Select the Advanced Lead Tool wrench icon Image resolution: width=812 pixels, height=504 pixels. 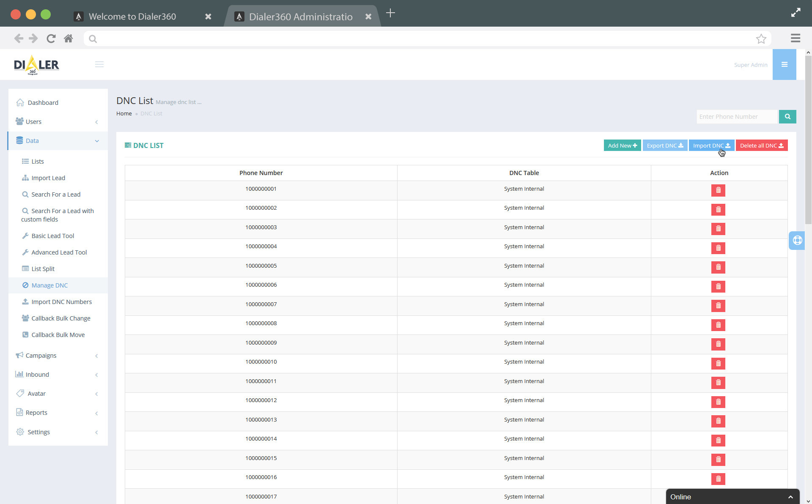coord(25,252)
